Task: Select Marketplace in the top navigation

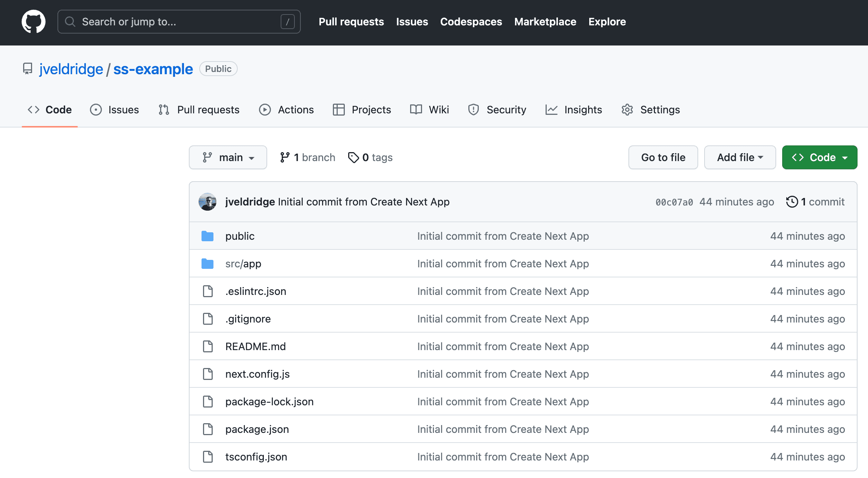Action: [545, 22]
